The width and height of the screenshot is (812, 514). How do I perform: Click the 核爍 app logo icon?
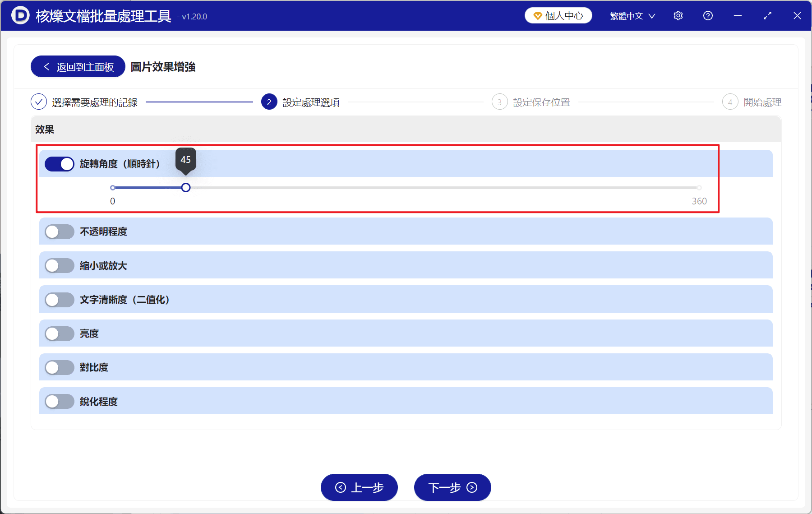pos(20,15)
